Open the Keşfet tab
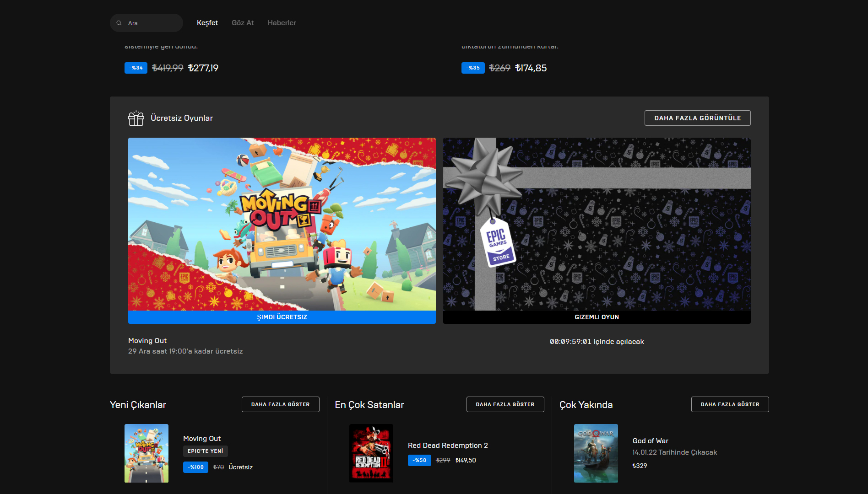 (x=207, y=23)
